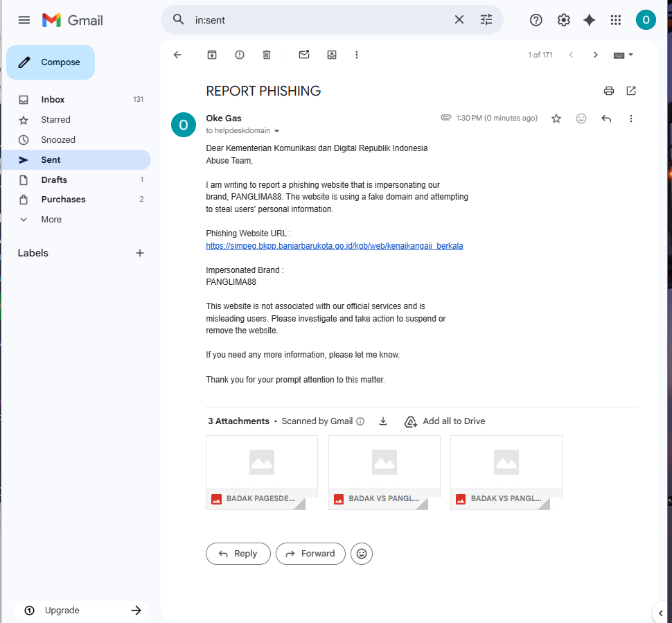Click the REPORT PHISHING subject text
The height and width of the screenshot is (623, 672).
pos(263,91)
